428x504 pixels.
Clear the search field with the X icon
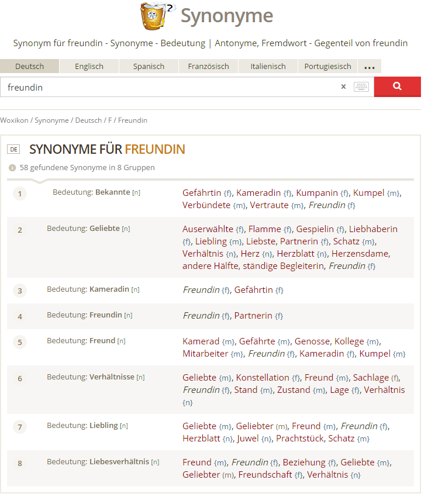pos(343,87)
